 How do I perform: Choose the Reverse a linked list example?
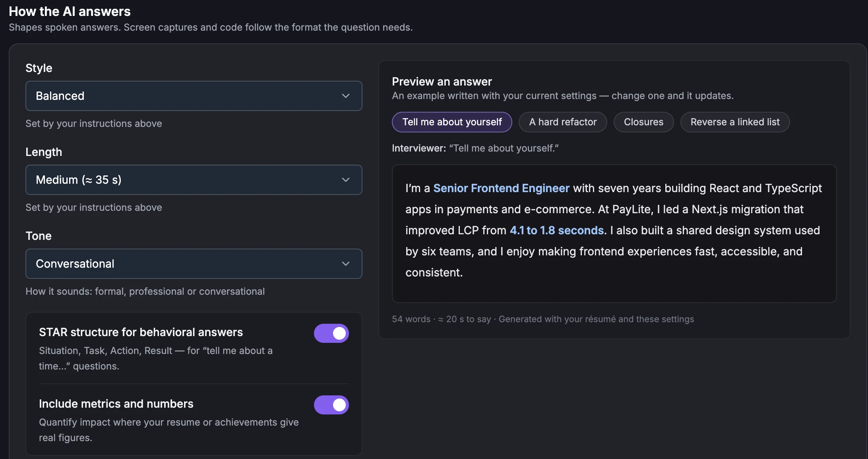tap(735, 122)
